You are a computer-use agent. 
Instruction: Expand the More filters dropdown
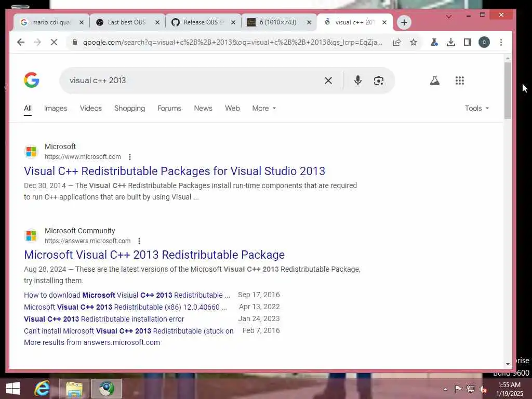264,108
